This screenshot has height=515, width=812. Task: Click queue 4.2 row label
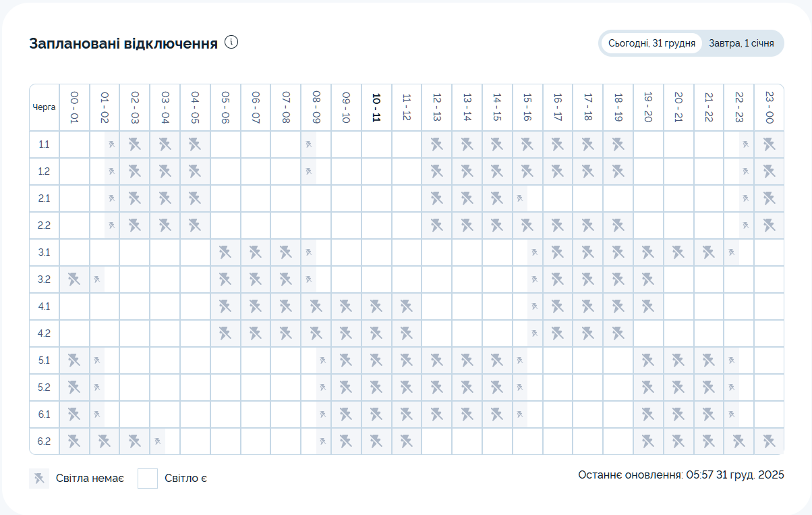pyautogui.click(x=45, y=333)
